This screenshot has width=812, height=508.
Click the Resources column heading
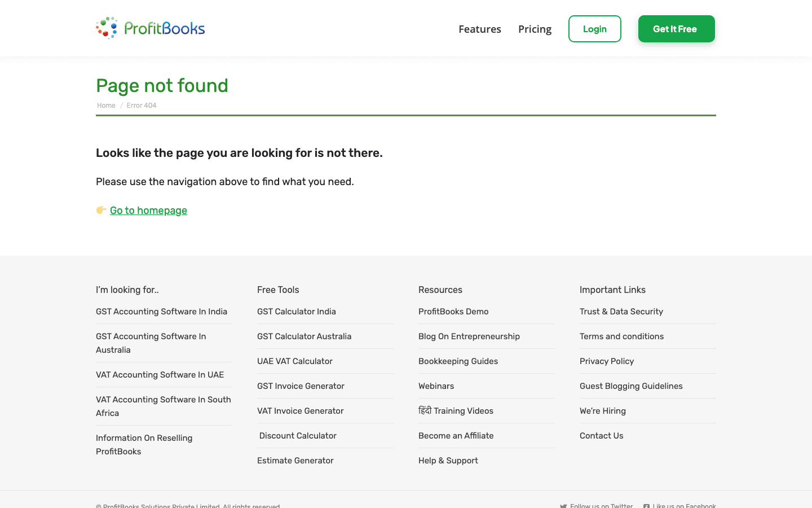440,290
